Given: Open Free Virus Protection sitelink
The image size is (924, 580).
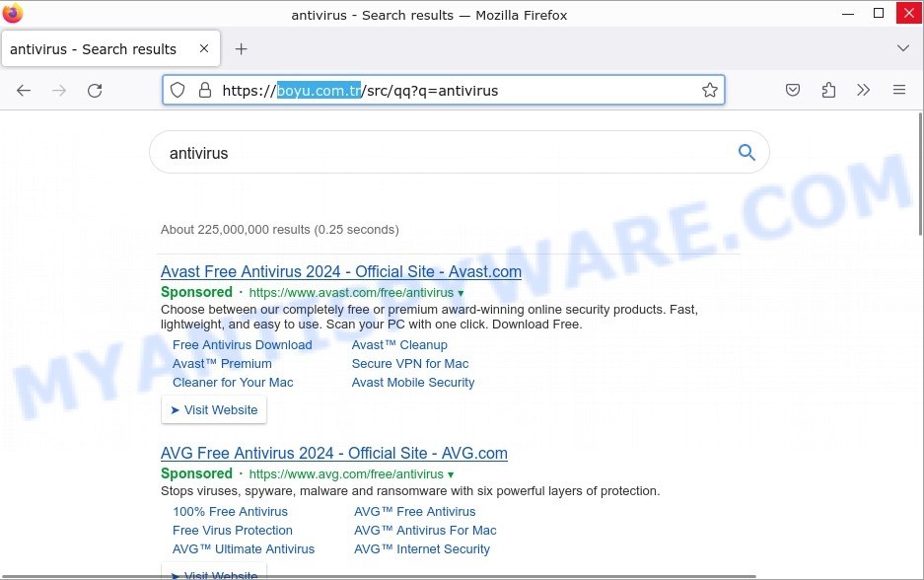Looking at the screenshot, I should (233, 531).
